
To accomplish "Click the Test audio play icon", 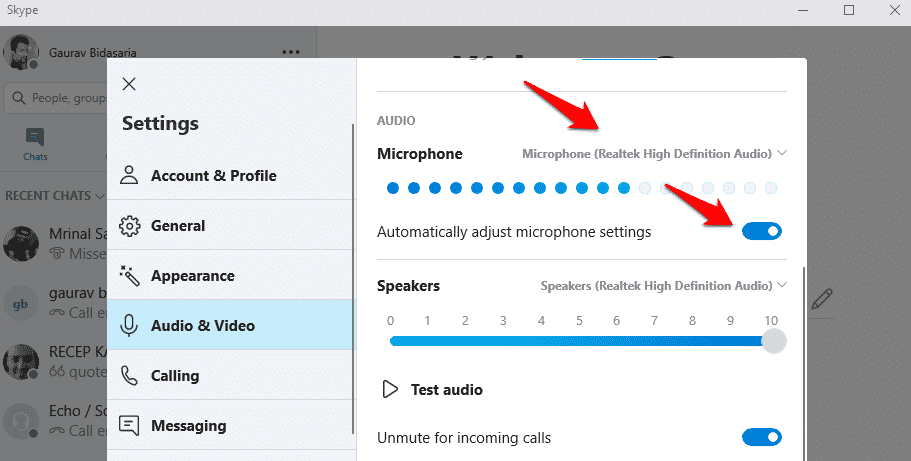I will pos(390,389).
